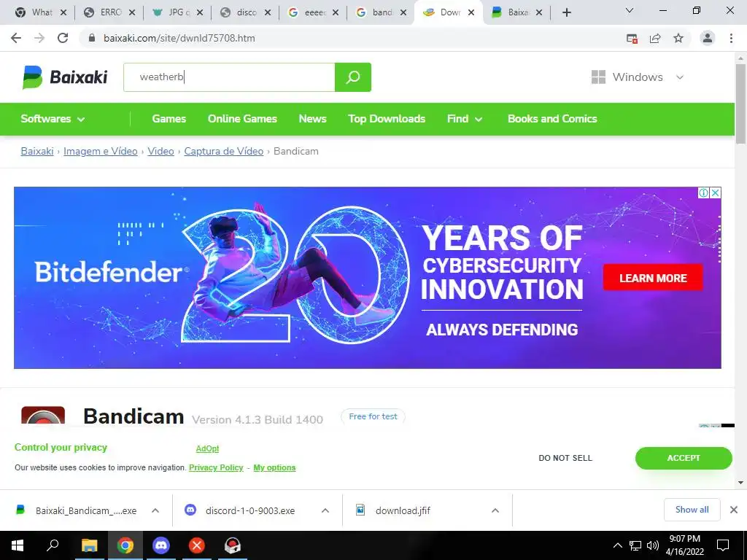Click the Baixaki logo
Image resolution: width=747 pixels, height=560 pixels.
65,77
